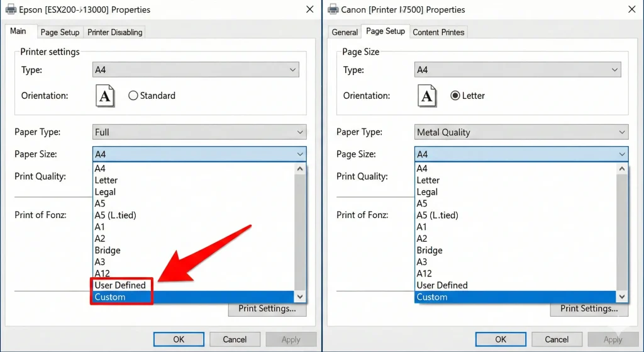
Task: Open Print Settings in the Canon window
Action: point(589,309)
